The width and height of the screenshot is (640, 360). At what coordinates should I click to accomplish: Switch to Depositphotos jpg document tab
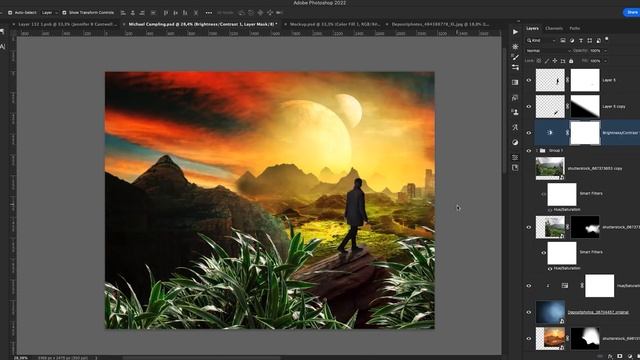(x=440, y=24)
